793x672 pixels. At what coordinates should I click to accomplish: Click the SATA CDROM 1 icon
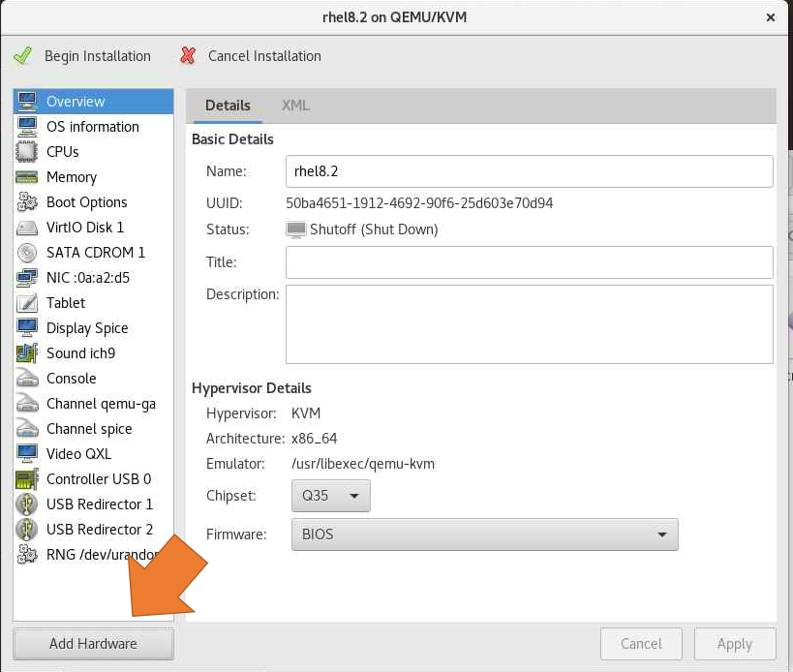(27, 253)
